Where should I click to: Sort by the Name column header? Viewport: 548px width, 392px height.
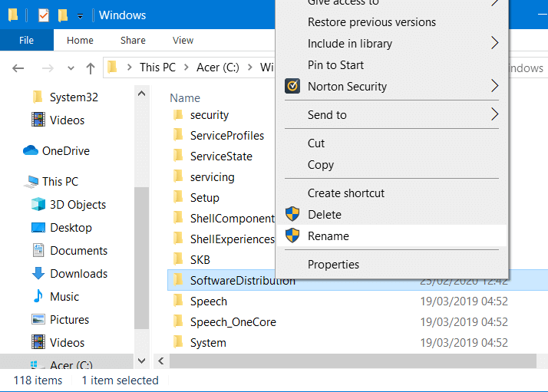pos(185,98)
